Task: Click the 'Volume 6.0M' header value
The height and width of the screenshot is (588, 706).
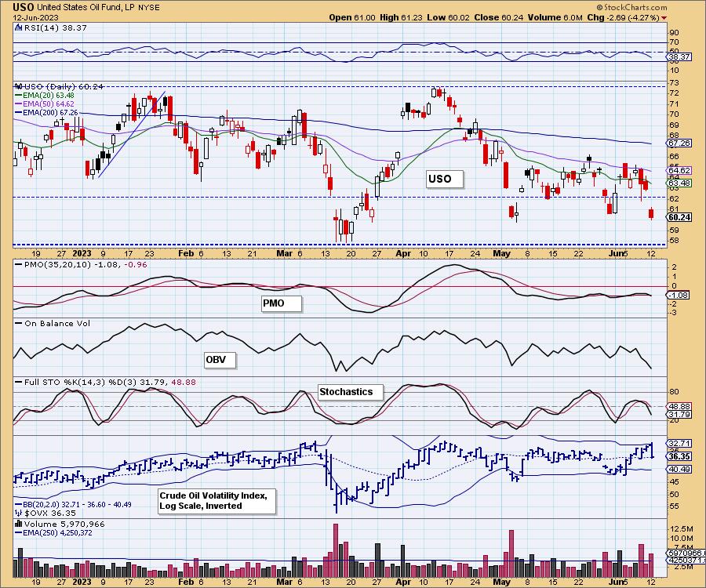Action: coord(555,17)
